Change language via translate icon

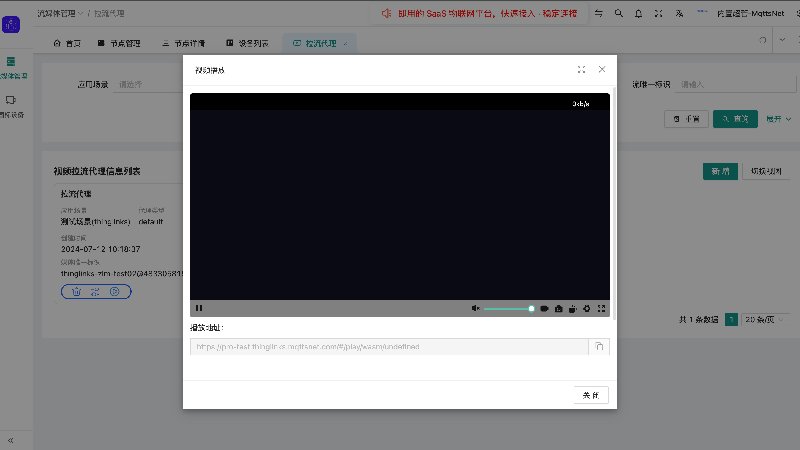[679, 13]
